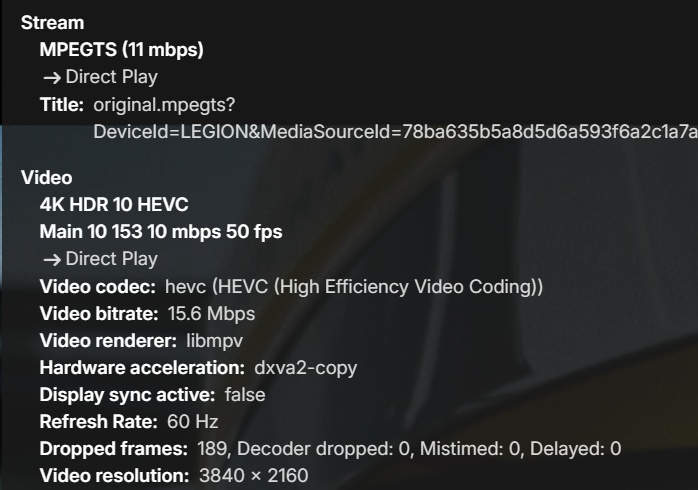Click the Stream section heading

(52, 23)
